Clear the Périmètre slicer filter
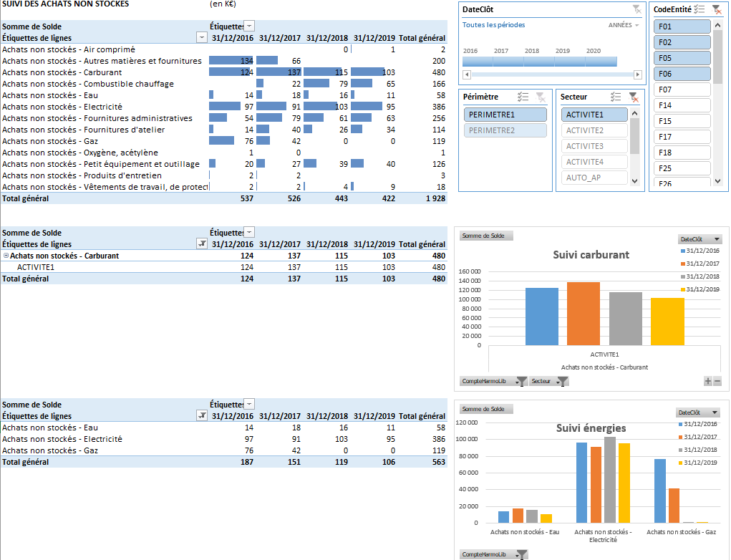The image size is (731, 560). 541,97
